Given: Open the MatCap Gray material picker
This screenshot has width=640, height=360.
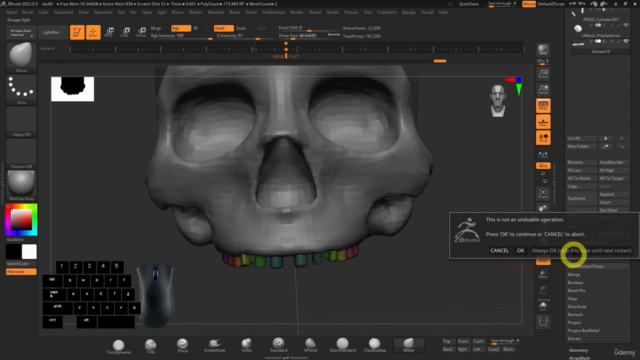Looking at the screenshot, I should (x=21, y=185).
